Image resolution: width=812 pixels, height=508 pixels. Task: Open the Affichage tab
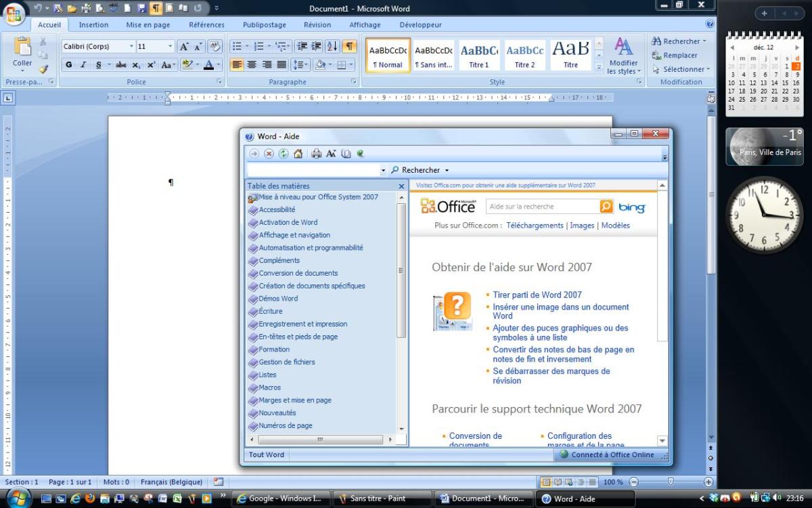365,25
